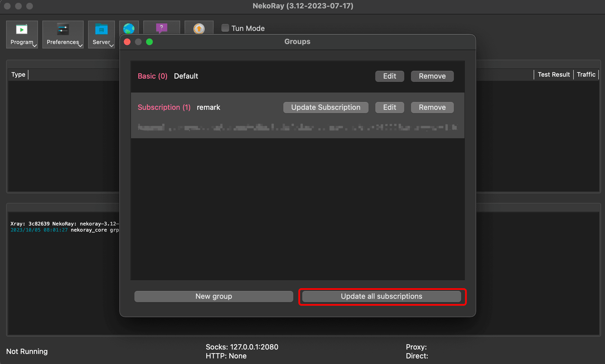605x364 pixels.
Task: Click Update all subscriptions button
Action: [381, 296]
